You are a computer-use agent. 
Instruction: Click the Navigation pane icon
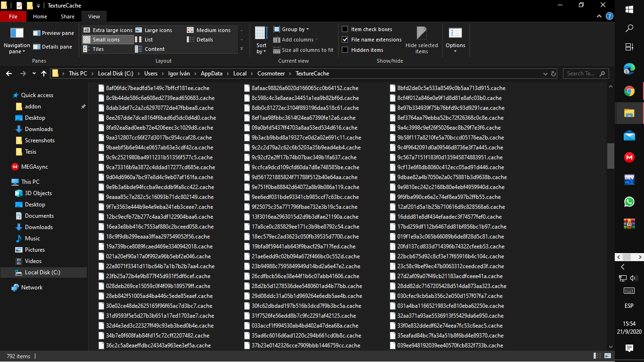click(x=17, y=34)
